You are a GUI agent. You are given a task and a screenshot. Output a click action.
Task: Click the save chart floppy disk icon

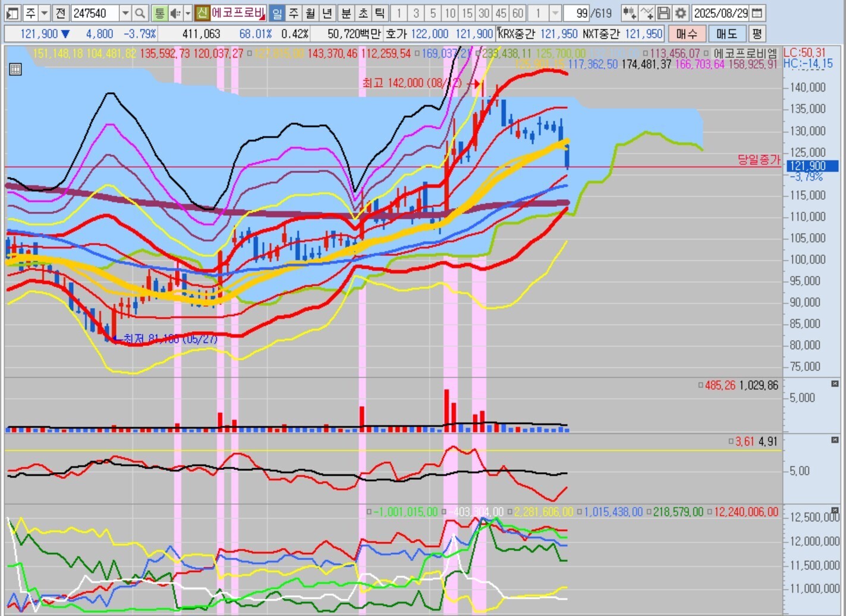(x=663, y=13)
